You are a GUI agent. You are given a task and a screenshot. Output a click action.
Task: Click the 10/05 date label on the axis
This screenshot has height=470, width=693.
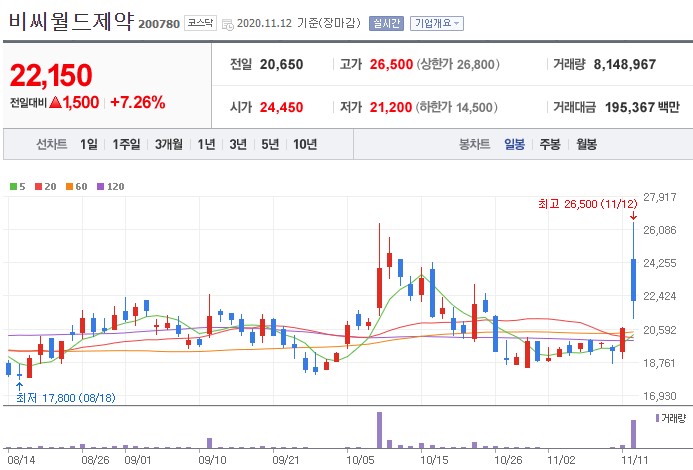tap(360, 460)
